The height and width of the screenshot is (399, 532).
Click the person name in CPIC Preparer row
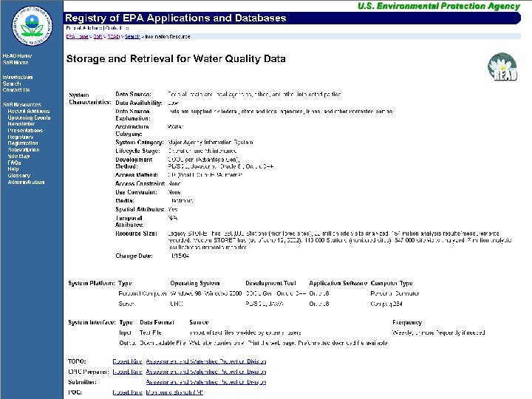click(x=128, y=372)
